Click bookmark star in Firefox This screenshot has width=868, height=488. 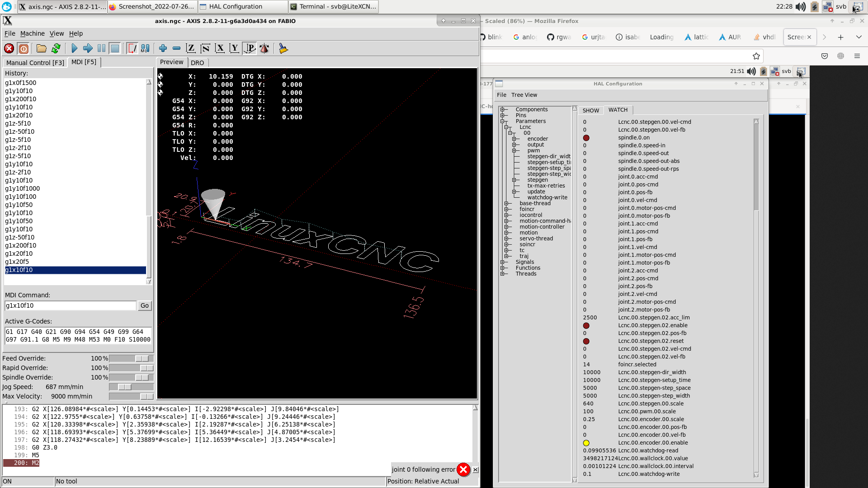click(756, 56)
